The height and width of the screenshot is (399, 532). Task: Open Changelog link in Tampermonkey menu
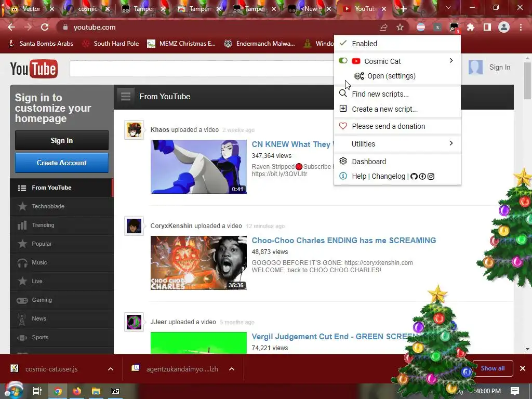click(389, 177)
